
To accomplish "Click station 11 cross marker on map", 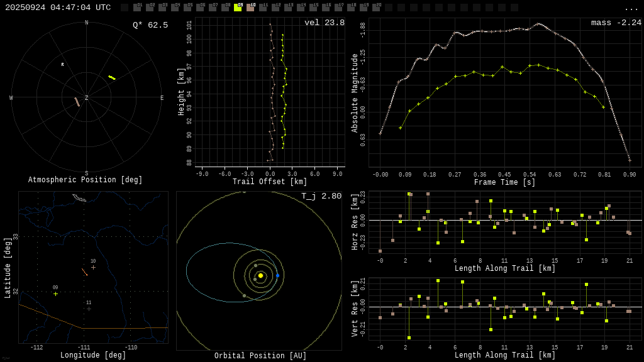I will click(89, 309).
